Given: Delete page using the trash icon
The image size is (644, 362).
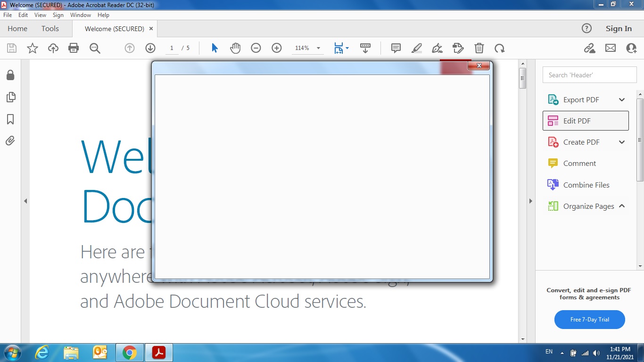Looking at the screenshot, I should coord(479,48).
